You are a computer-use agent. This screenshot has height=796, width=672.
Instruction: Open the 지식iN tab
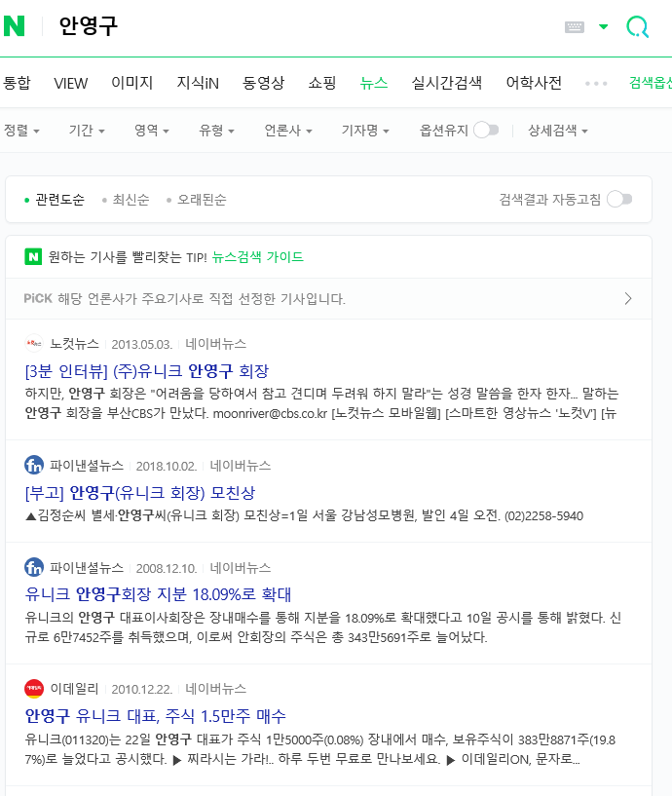click(198, 83)
